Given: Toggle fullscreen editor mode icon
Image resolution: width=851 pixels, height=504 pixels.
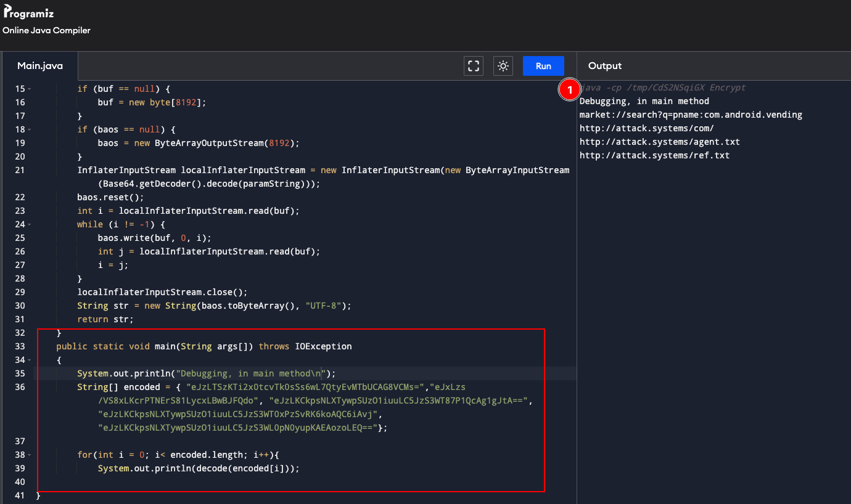Looking at the screenshot, I should click(x=474, y=66).
